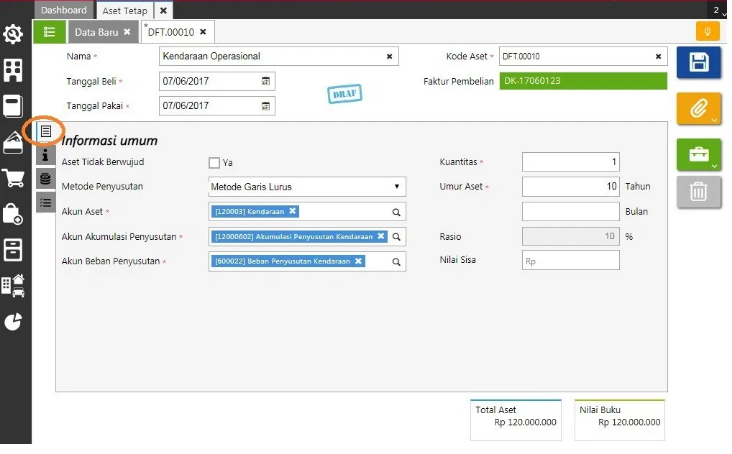
Task: Open the Tanggal Beli calendar picker
Action: [x=265, y=81]
